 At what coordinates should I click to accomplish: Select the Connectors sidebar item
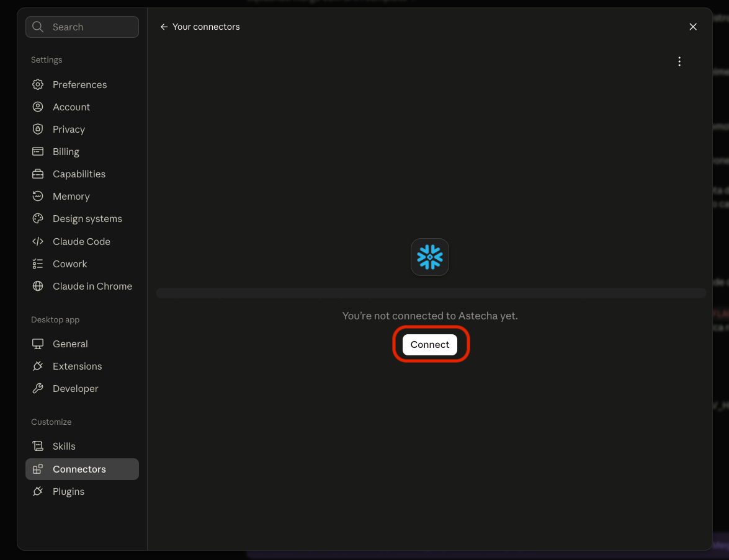[x=83, y=469]
